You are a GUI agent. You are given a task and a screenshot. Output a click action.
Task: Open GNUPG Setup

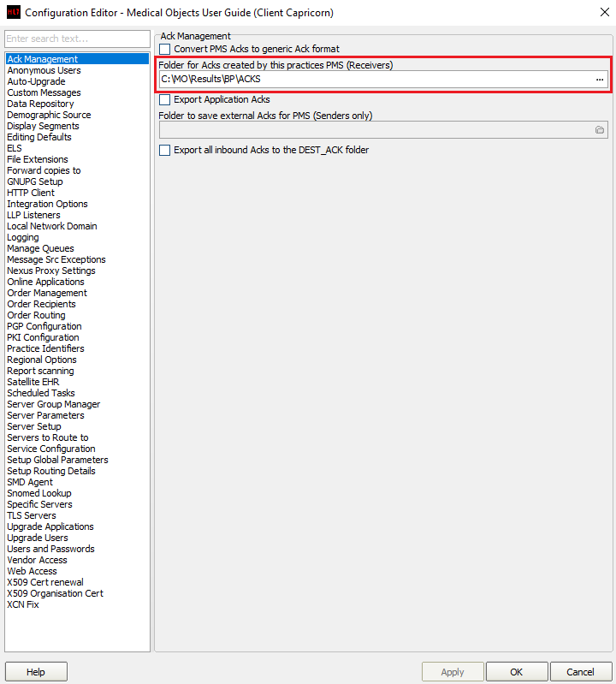tap(35, 181)
